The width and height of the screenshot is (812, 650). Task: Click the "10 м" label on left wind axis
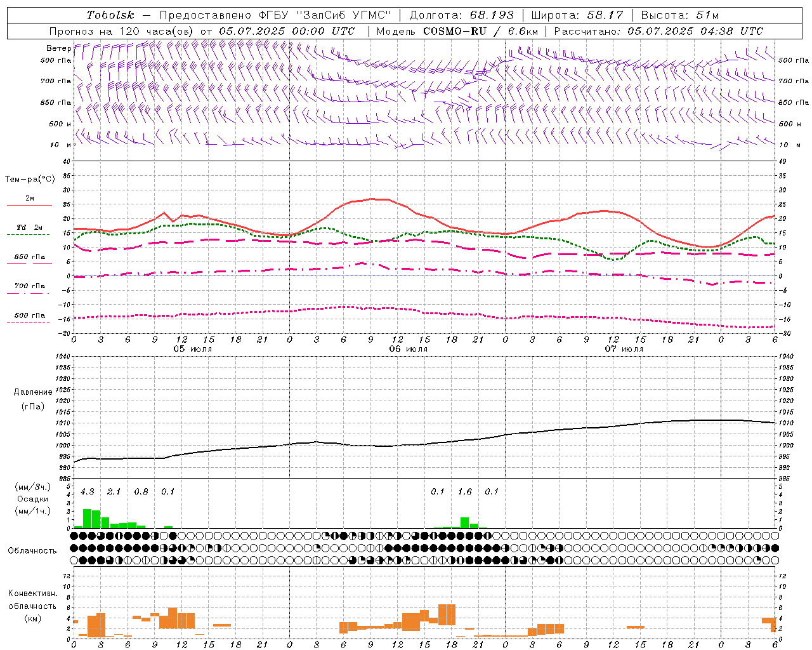coord(61,145)
